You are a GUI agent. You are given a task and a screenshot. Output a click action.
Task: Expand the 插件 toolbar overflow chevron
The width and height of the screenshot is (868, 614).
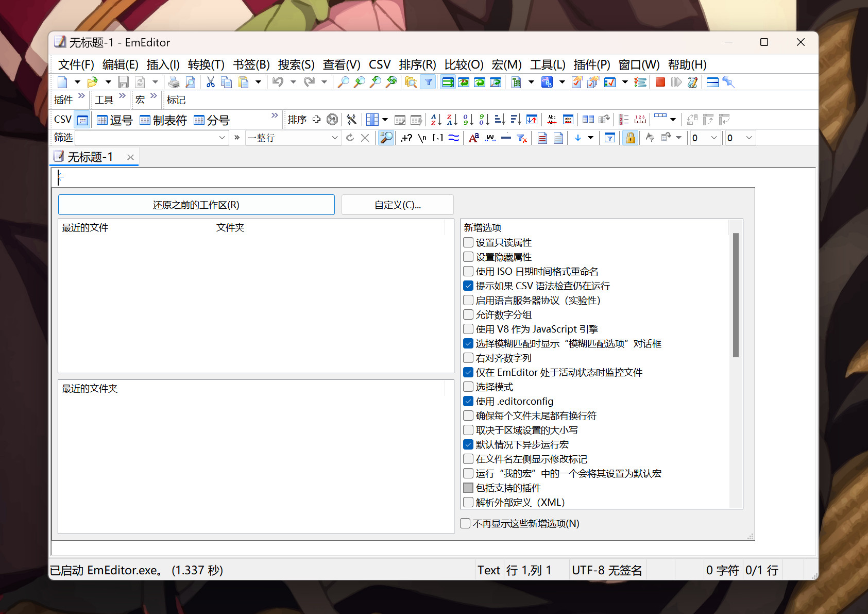tap(81, 96)
